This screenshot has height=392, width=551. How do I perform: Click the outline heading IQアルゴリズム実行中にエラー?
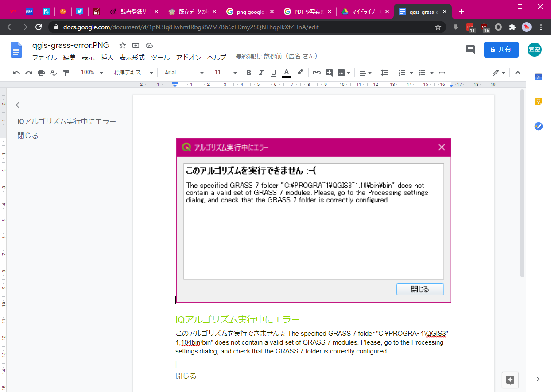click(66, 121)
